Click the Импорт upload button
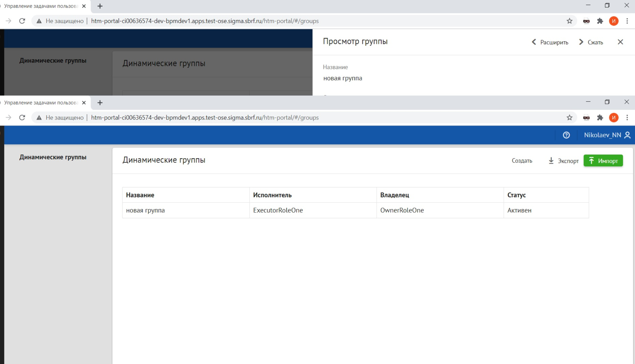The width and height of the screenshot is (635, 364). click(604, 160)
